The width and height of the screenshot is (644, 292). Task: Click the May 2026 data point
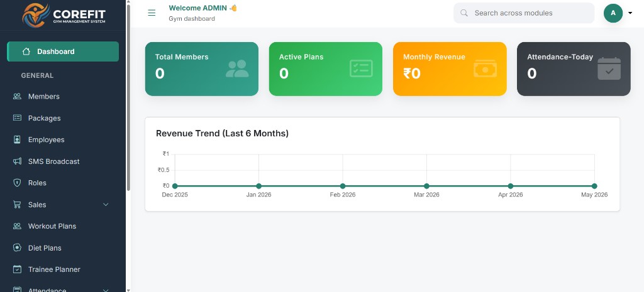pos(594,187)
